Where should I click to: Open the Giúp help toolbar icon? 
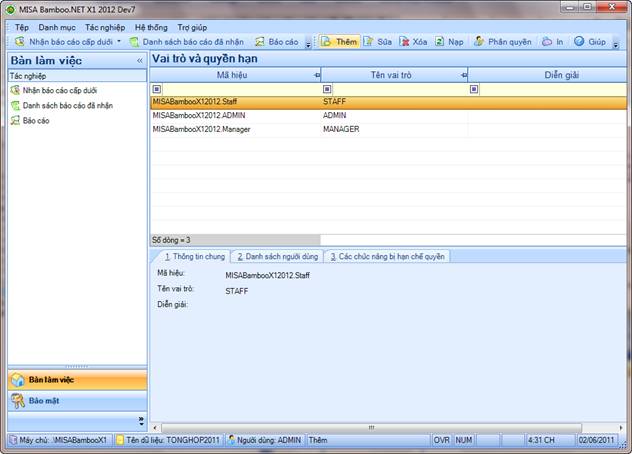point(579,42)
